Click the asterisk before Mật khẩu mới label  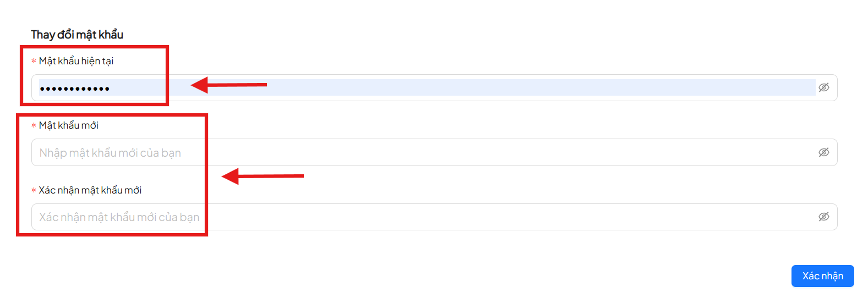[34, 126]
